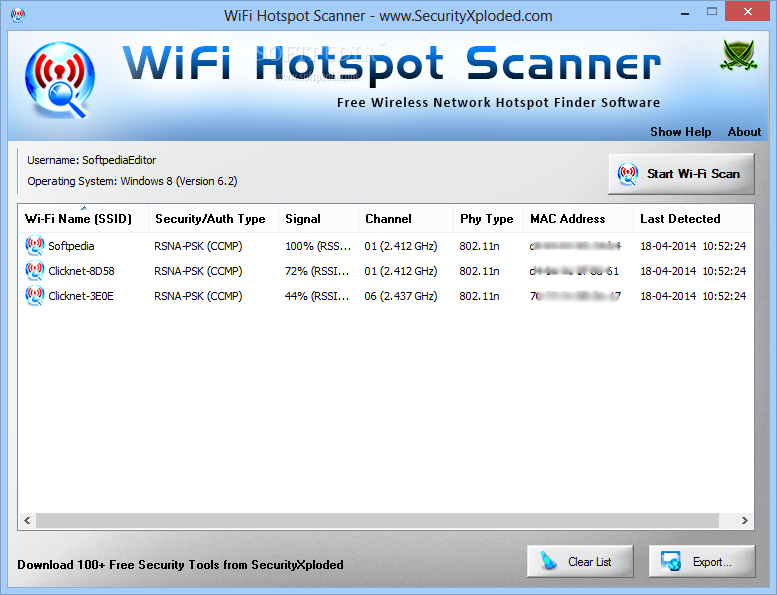Click the scan icon on Start Wi-Fi Scan
This screenshot has height=595, width=777.
tap(627, 174)
